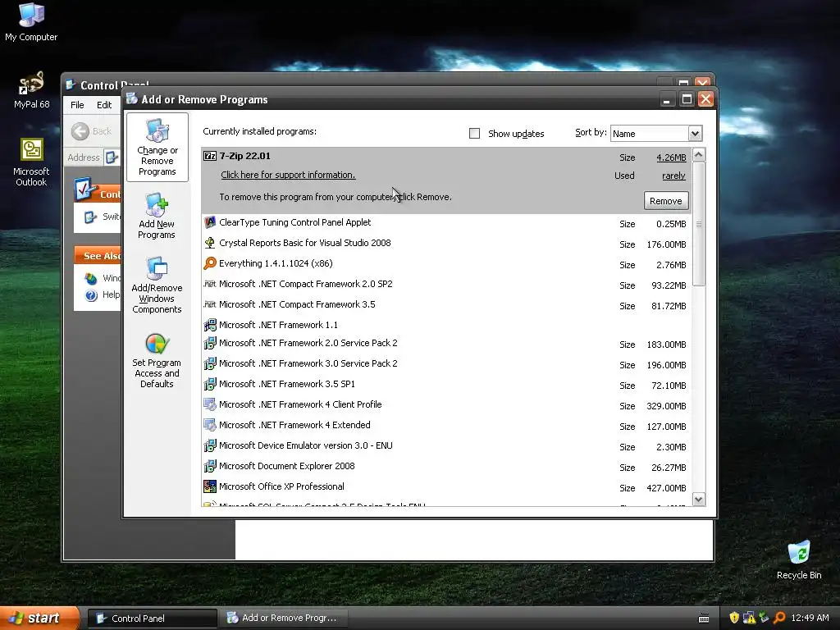The width and height of the screenshot is (840, 630).
Task: Click the 'rarely' used frequency link
Action: tap(673, 176)
